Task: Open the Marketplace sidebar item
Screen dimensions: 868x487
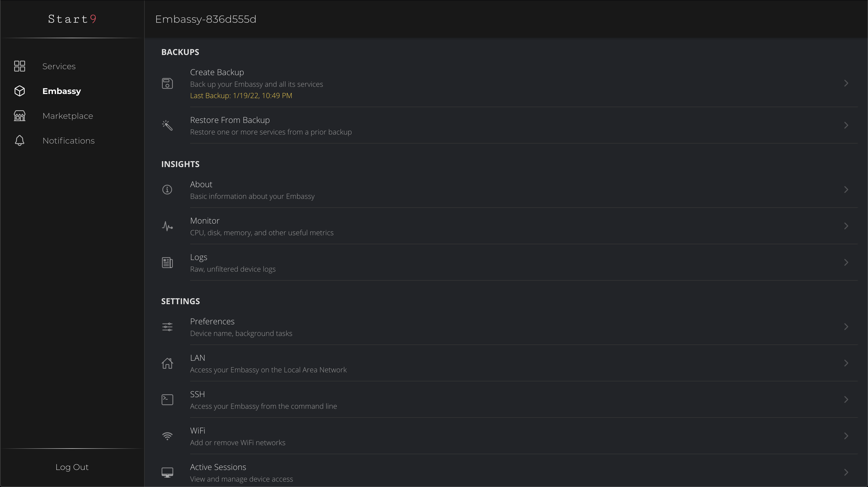Action: point(68,116)
